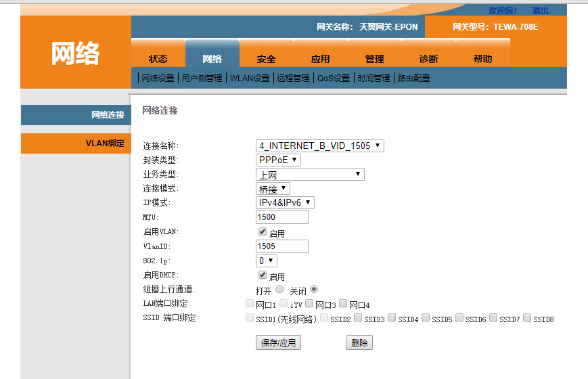
Task: Open the 连接模式 桥接 dropdown
Action: click(273, 188)
